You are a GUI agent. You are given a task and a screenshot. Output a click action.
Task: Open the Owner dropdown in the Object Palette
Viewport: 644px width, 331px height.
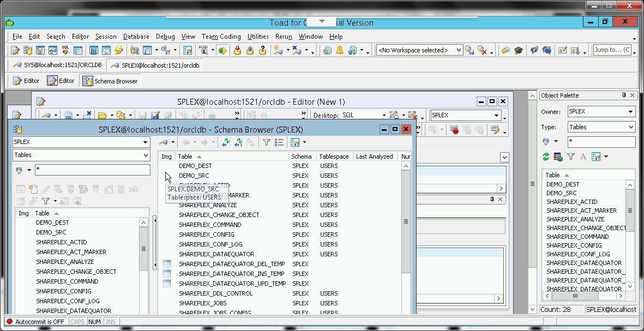click(631, 112)
